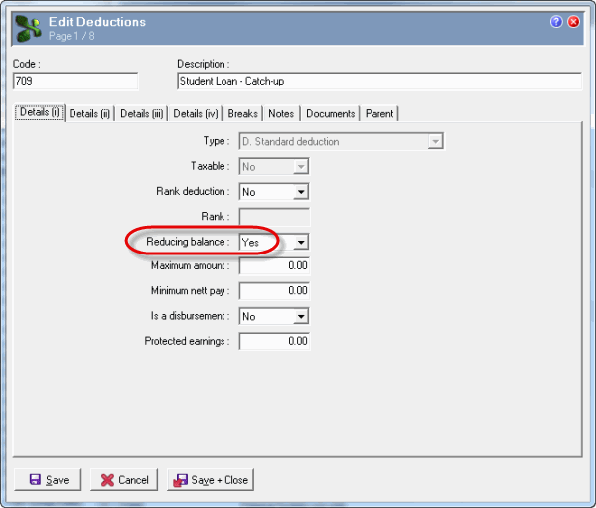Switch to the Details (iii) tab

141,114
